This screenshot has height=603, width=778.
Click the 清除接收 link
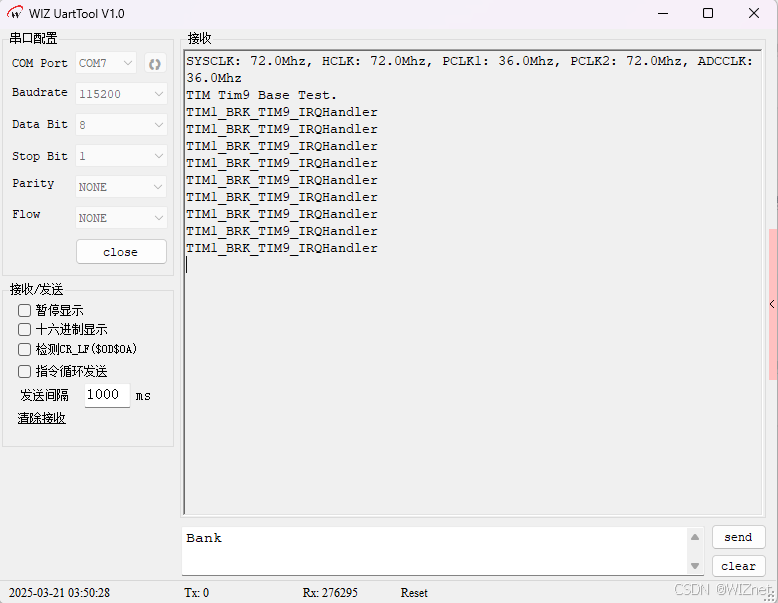[42, 418]
